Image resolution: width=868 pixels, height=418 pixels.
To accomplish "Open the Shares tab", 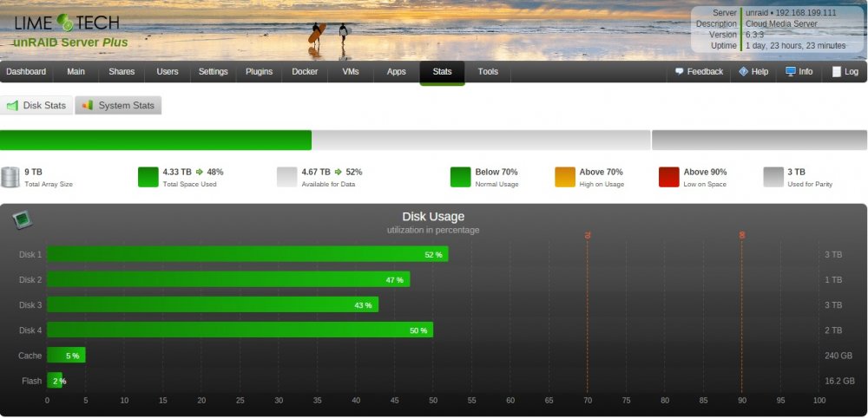I will click(x=122, y=72).
